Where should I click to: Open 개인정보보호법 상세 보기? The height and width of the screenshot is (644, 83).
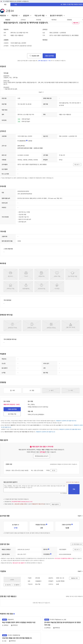coord(41,456)
